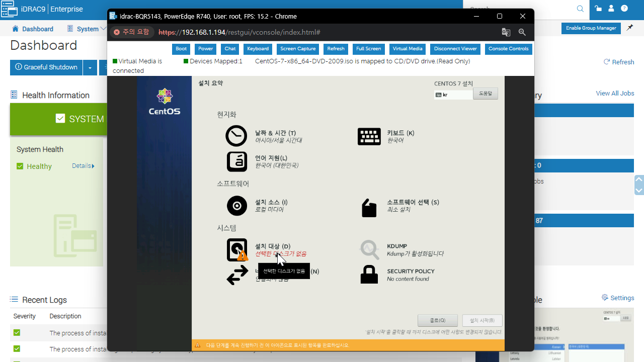Open Installation Source disc icon
Screen dimensions: 644x362
(236, 206)
